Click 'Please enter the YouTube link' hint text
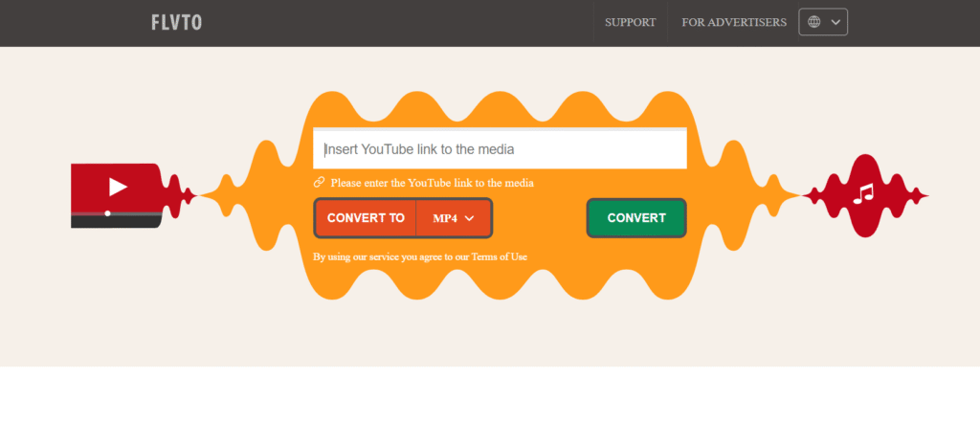The height and width of the screenshot is (423, 980). click(x=432, y=183)
